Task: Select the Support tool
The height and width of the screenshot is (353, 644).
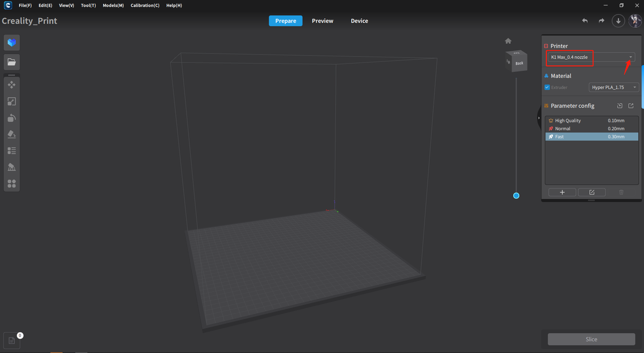Action: coord(12,167)
